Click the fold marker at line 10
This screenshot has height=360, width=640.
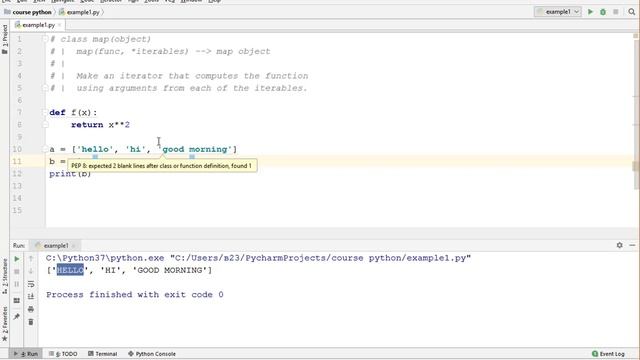pos(45,149)
